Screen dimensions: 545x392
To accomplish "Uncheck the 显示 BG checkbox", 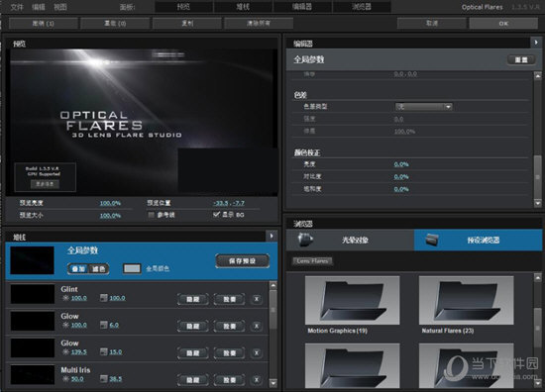I will point(216,214).
